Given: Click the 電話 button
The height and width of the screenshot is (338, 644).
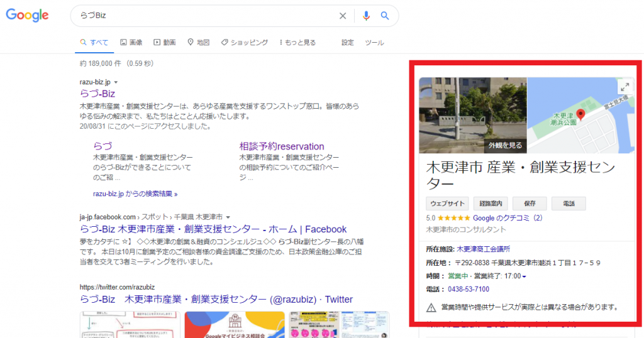Looking at the screenshot, I should click(x=569, y=204).
